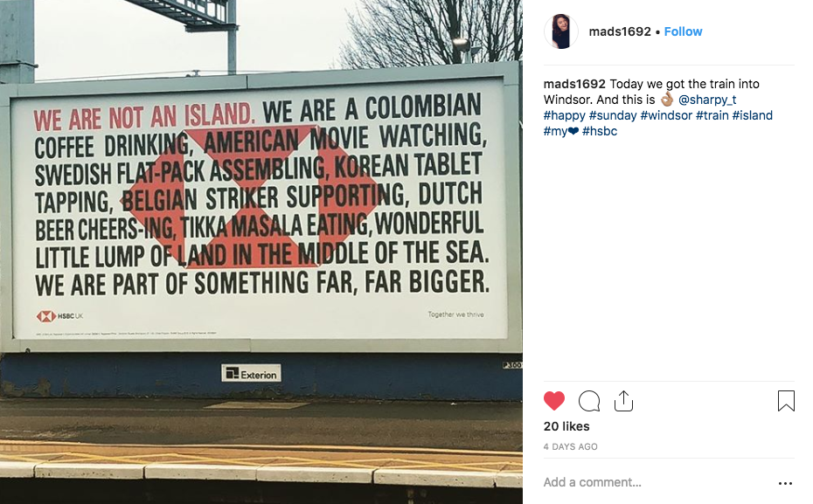Viewport: 813px width, 504px height.
Task: Open the three-dots more options menu
Action: pyautogui.click(x=785, y=483)
